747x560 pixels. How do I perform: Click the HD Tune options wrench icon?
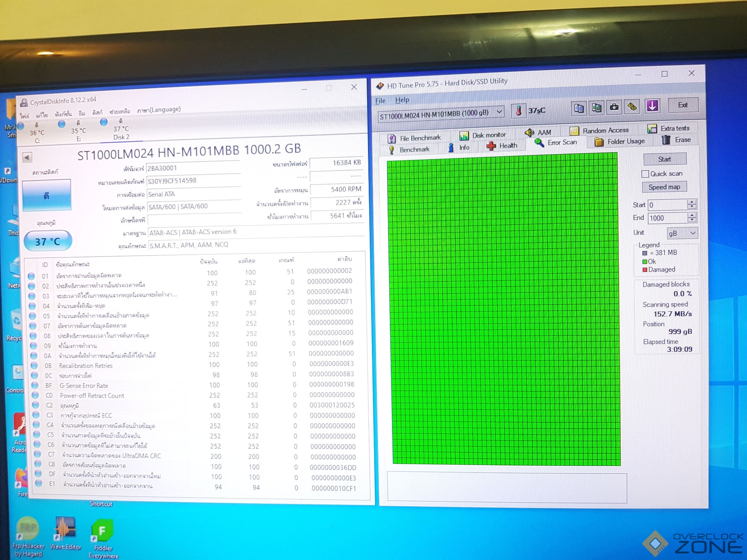pos(632,107)
